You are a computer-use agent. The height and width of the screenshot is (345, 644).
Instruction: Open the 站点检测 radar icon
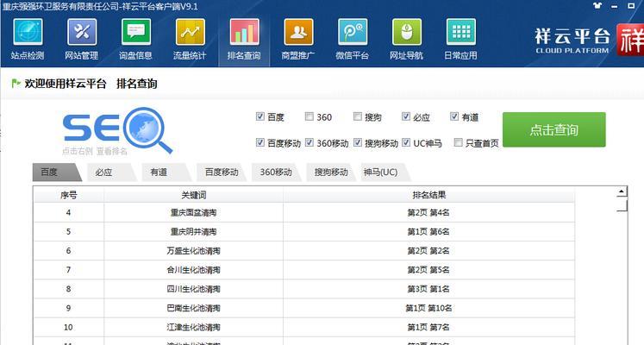coord(28,32)
